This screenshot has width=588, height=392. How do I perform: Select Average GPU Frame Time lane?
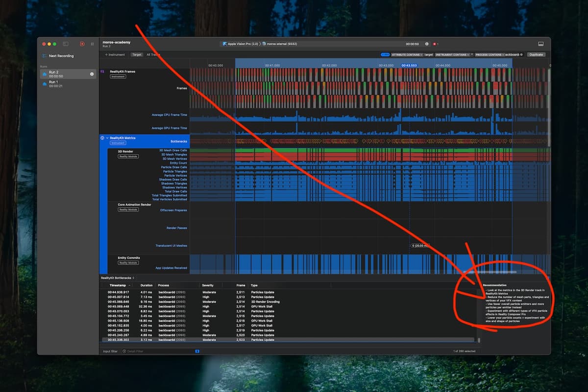(x=169, y=128)
